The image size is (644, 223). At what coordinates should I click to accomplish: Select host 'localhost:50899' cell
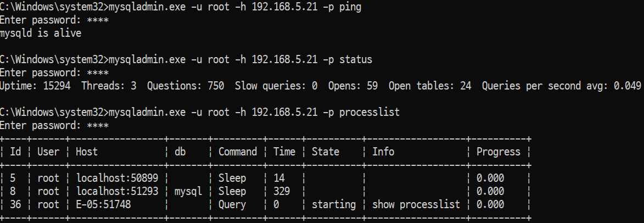coord(117,178)
